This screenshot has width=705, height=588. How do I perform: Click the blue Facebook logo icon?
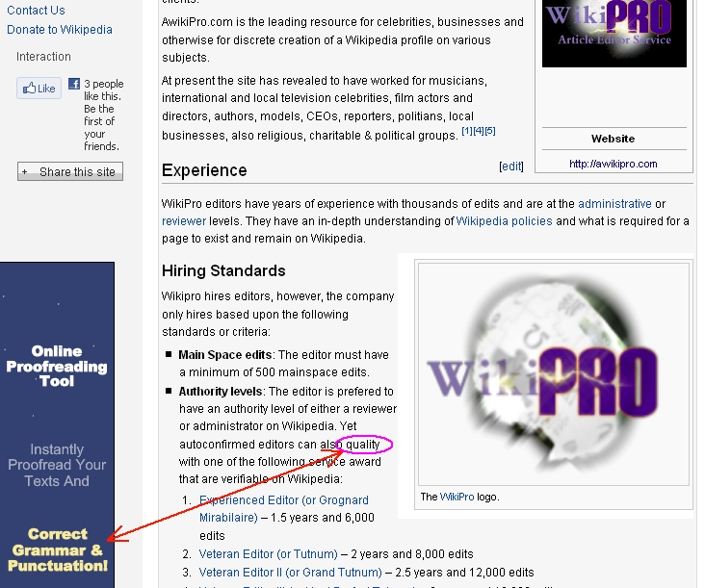(73, 85)
